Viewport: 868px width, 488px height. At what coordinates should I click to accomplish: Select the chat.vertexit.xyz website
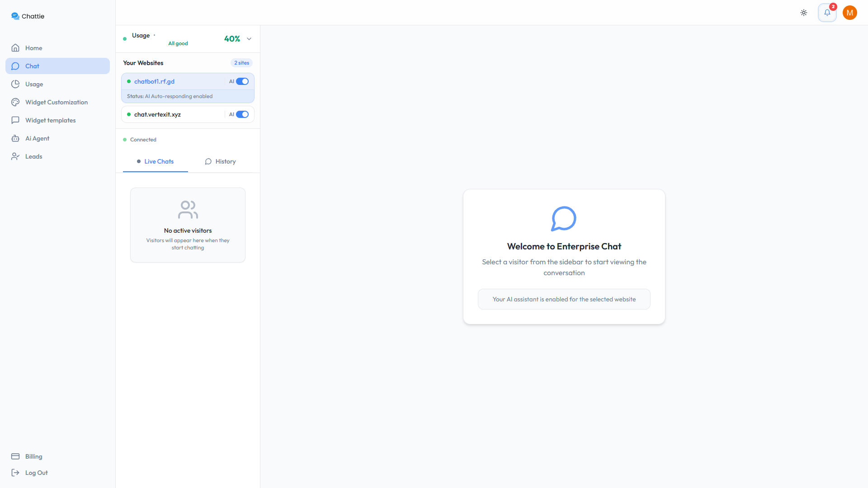(x=157, y=114)
